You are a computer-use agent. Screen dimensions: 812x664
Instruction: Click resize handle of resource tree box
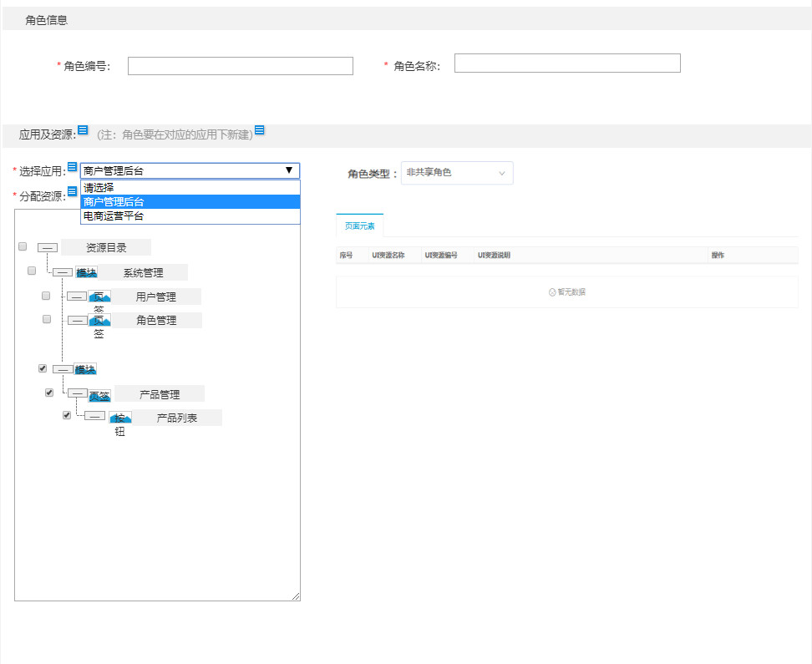296,596
